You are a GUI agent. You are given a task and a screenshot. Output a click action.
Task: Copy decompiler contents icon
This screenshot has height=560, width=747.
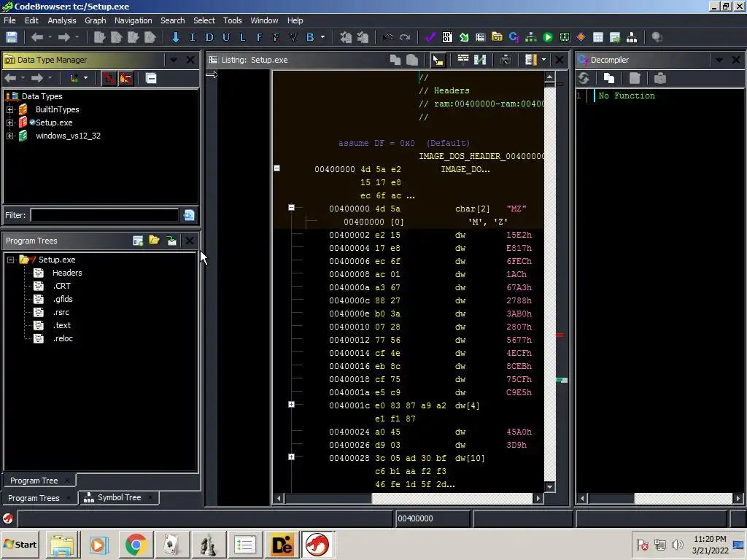609,78
